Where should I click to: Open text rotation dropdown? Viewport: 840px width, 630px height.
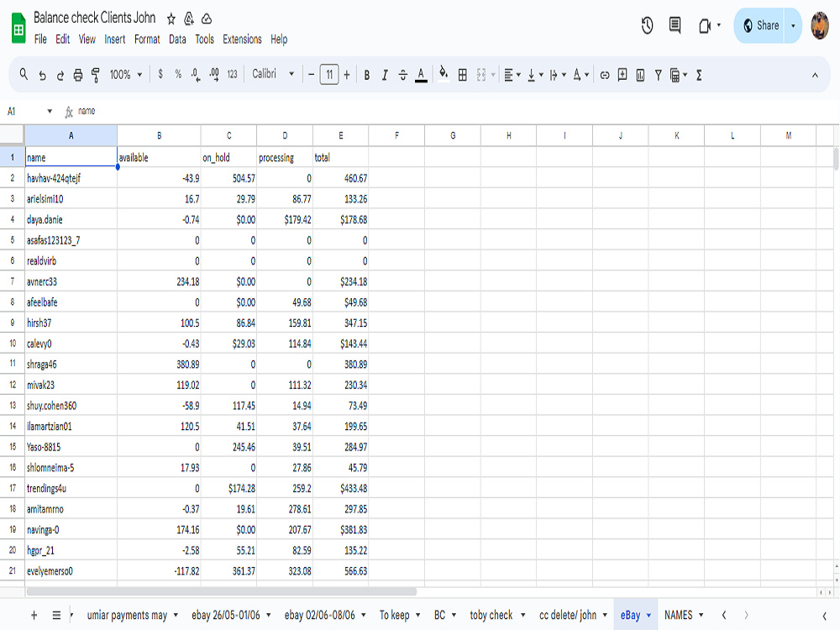pos(580,75)
